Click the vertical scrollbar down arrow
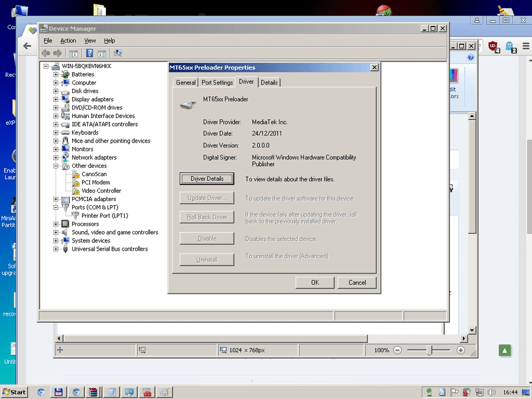The height and width of the screenshot is (399, 532). (472, 330)
